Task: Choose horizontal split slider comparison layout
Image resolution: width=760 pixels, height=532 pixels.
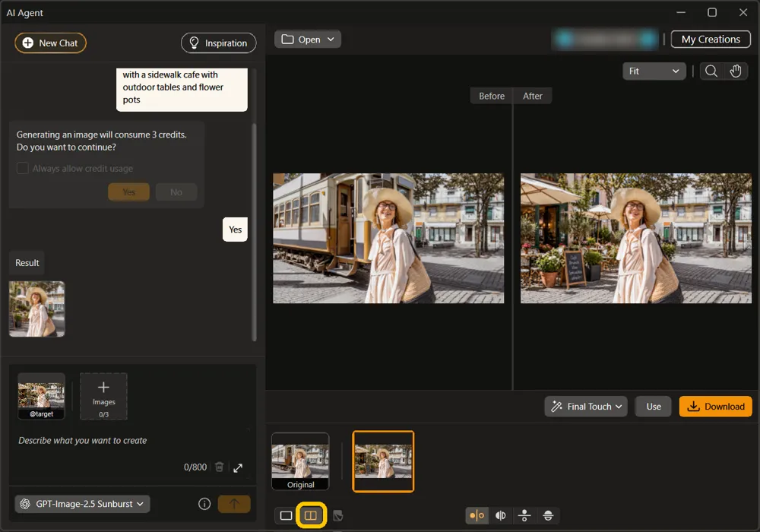Action: point(548,515)
